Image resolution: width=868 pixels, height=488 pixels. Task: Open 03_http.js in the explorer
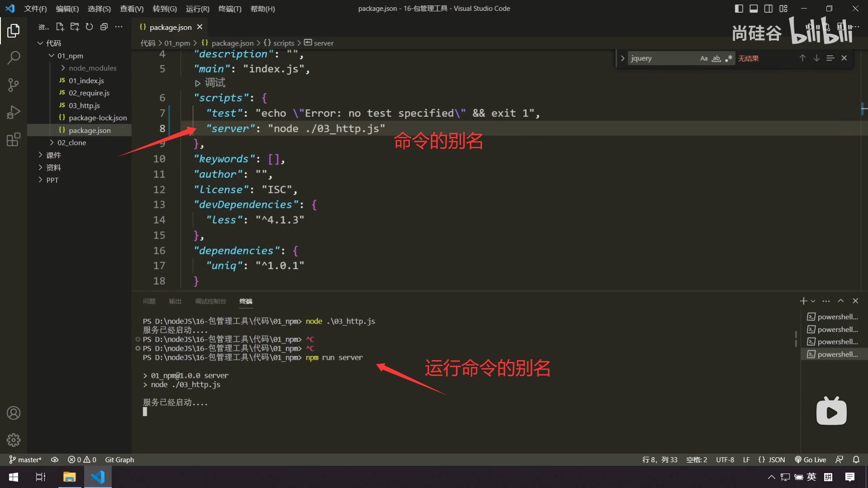tap(84, 105)
